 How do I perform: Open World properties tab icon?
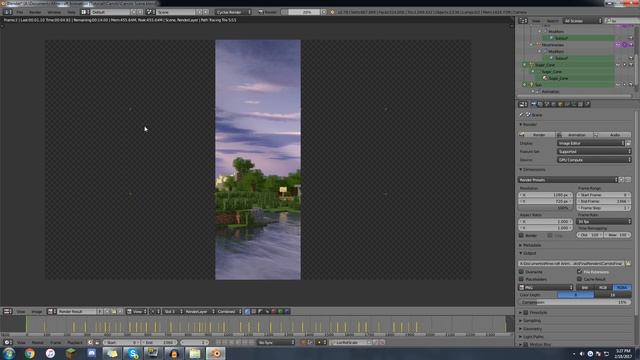(553, 104)
